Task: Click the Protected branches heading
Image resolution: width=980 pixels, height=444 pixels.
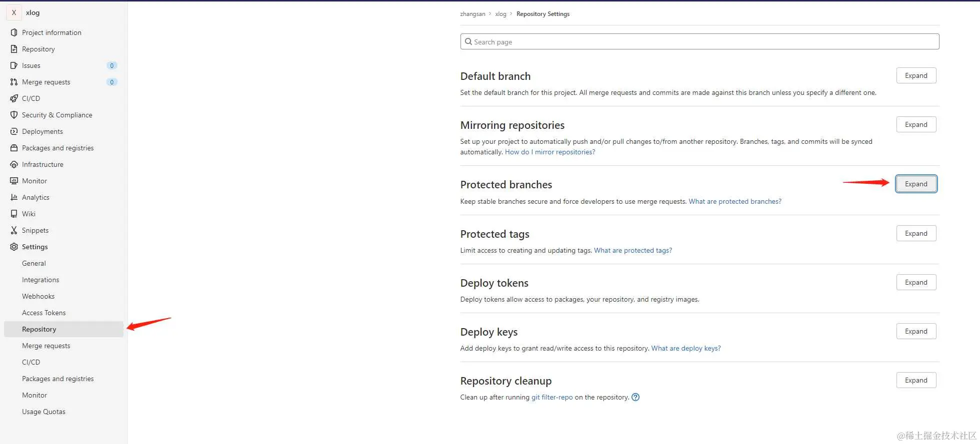Action: 506,184
